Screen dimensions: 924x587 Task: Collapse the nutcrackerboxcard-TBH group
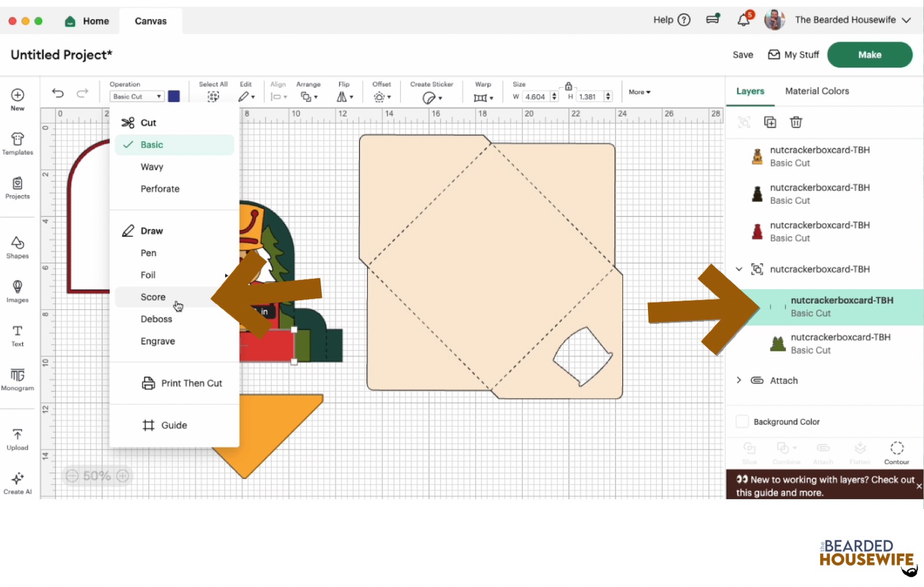739,269
